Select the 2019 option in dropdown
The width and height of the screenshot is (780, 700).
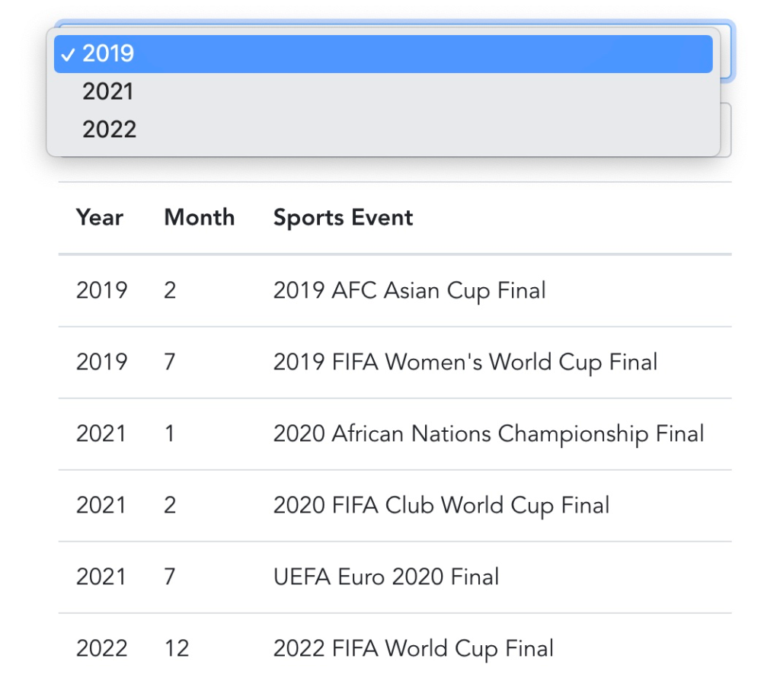click(383, 54)
